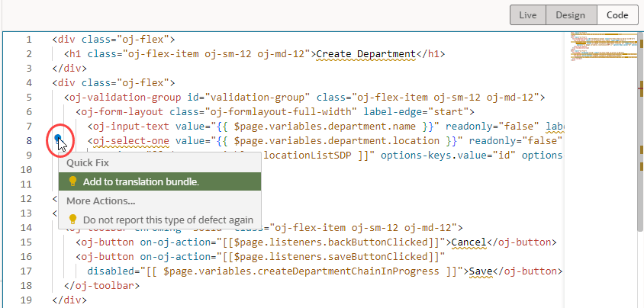
Task: Click $page.variables.department.name expression
Action: tap(325, 127)
